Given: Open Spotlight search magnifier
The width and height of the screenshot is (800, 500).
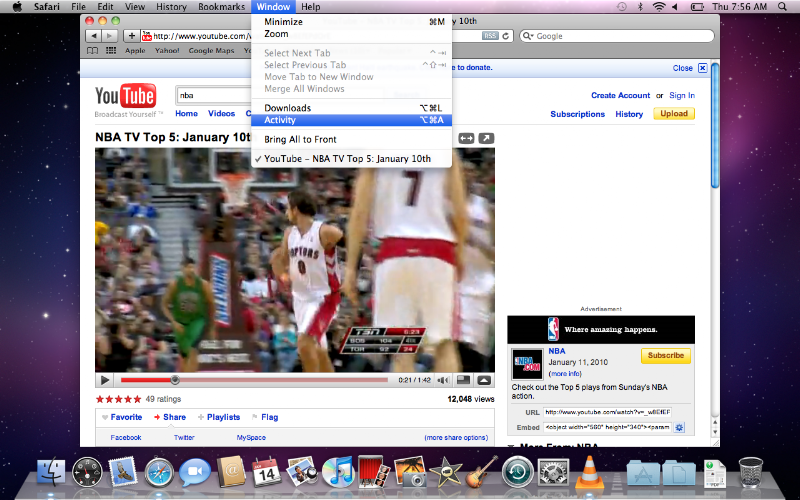Looking at the screenshot, I should click(x=782, y=7).
